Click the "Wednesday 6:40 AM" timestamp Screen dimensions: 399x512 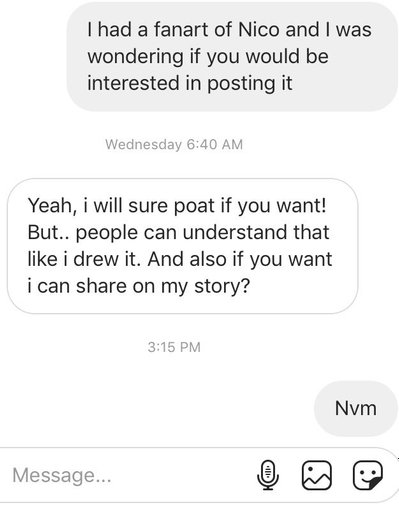[174, 144]
